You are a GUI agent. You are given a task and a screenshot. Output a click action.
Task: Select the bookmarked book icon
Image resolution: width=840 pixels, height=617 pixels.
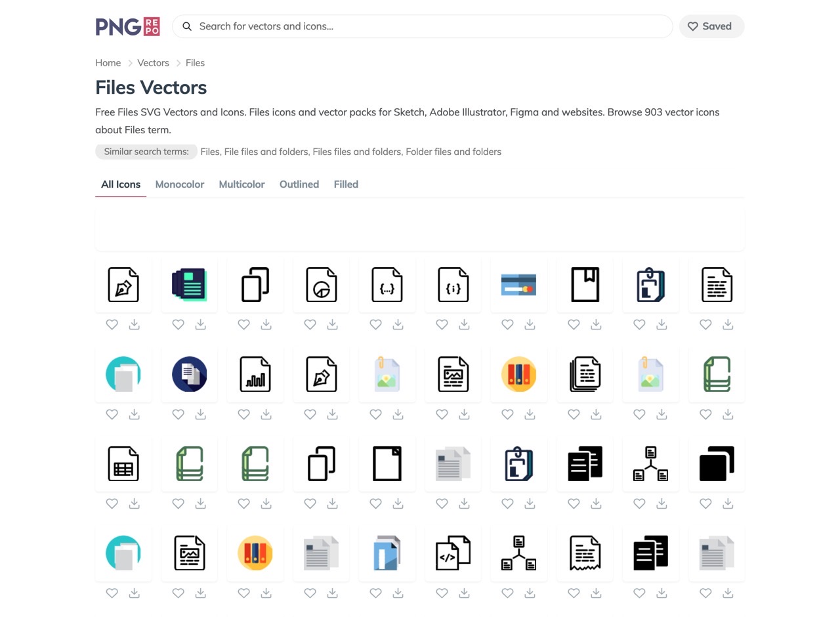[x=585, y=285]
